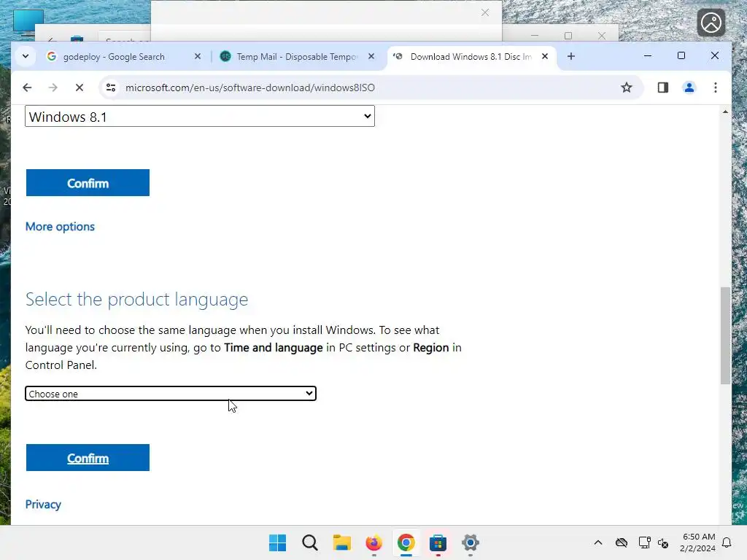747x560 pixels.
Task: Open the Windows Start menu
Action: [x=278, y=542]
